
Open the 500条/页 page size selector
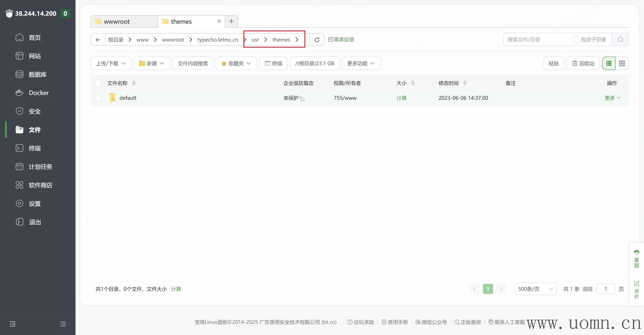535,289
